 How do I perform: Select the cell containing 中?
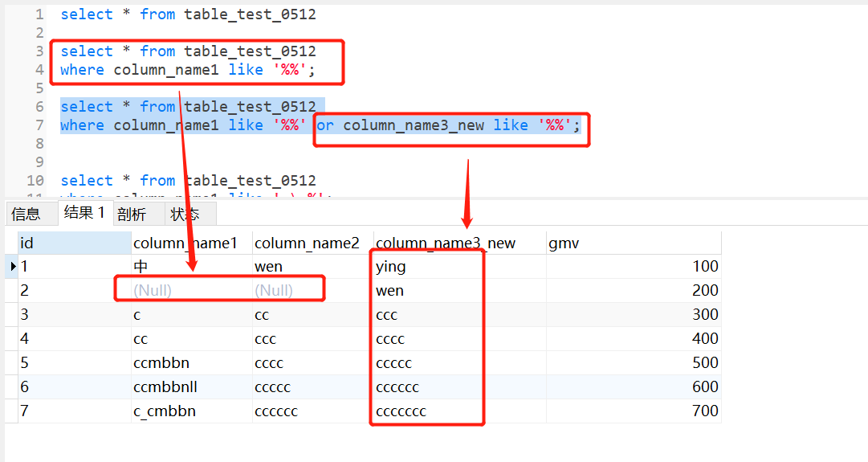point(192,267)
